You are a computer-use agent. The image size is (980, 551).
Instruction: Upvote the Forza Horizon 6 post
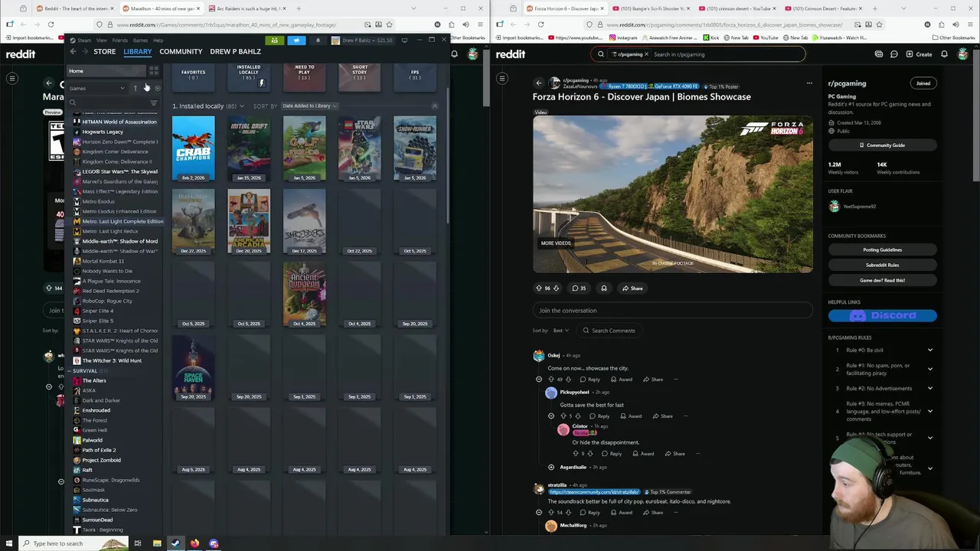click(x=538, y=289)
